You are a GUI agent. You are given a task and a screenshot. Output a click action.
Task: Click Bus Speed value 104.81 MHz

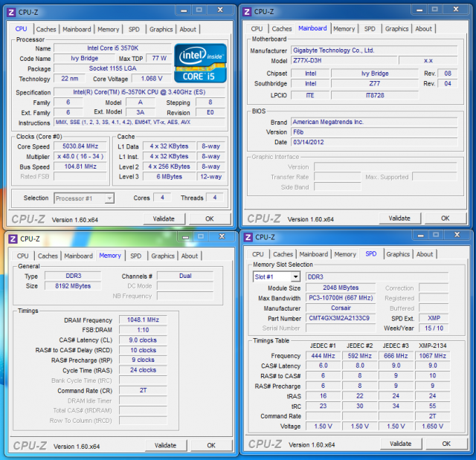(80, 166)
